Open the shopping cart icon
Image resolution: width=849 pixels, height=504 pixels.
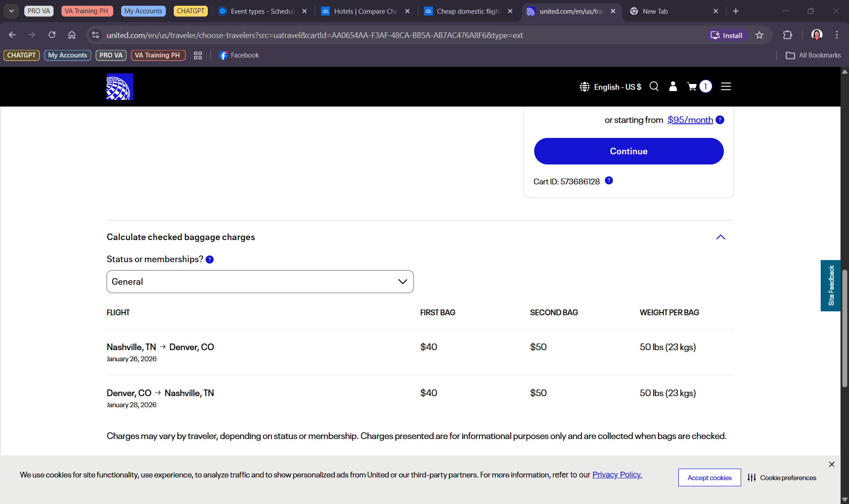tap(692, 87)
